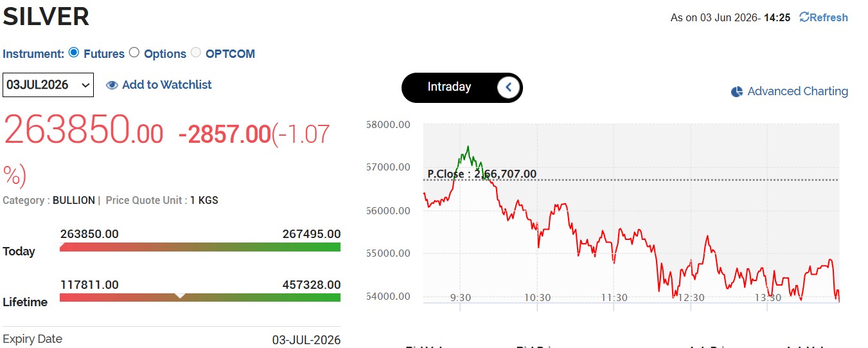Click the Lifetime range triangle marker
The image size is (868, 348).
coord(181,295)
